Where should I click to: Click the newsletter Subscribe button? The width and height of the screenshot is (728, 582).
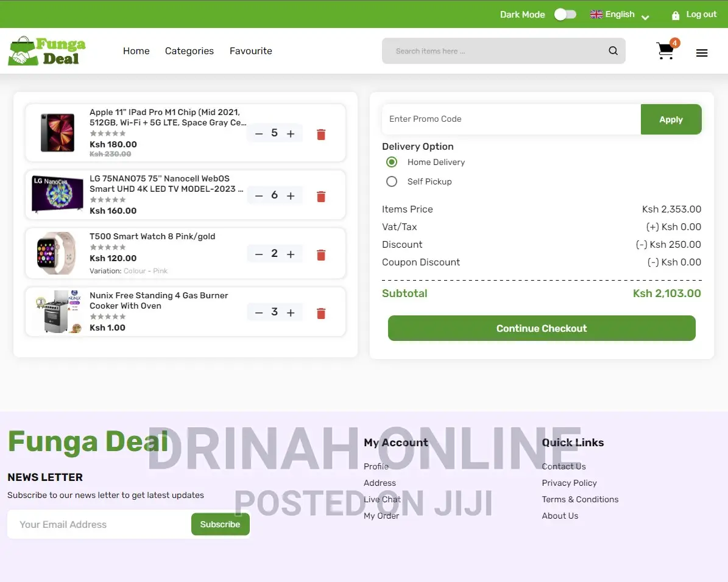pyautogui.click(x=220, y=524)
